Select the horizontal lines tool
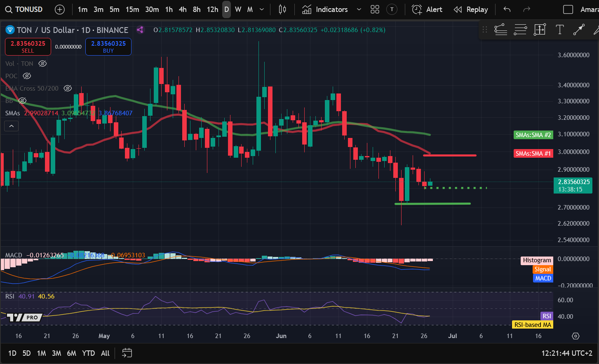 (x=520, y=29)
